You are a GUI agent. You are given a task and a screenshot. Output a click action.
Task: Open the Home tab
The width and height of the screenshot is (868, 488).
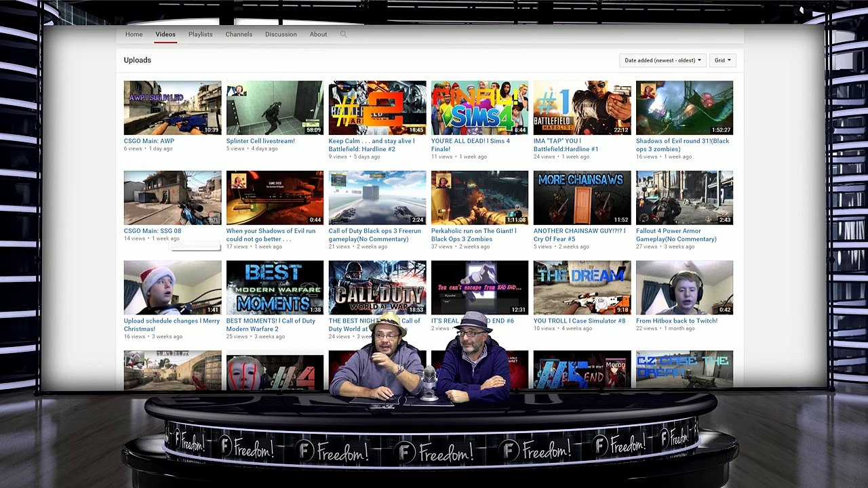coord(134,35)
